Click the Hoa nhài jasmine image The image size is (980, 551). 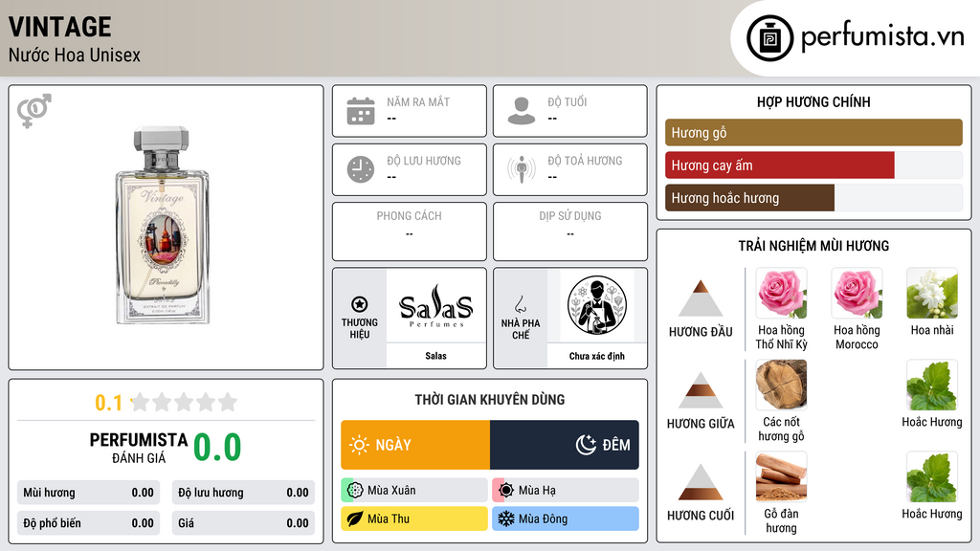click(932, 294)
